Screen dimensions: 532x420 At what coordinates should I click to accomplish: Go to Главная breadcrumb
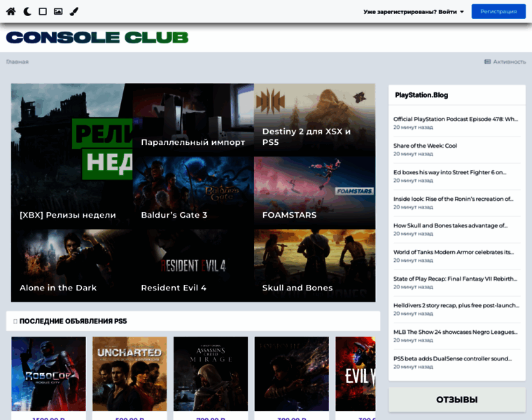[x=17, y=62]
